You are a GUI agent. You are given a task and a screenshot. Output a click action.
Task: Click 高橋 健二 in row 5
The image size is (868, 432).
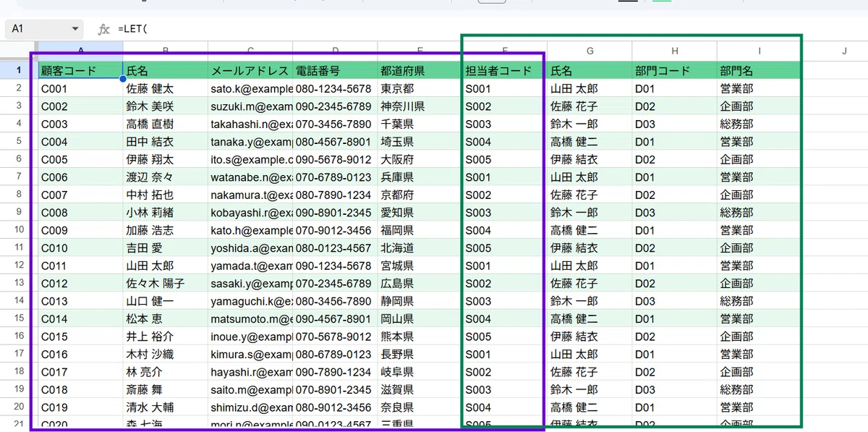pos(590,142)
